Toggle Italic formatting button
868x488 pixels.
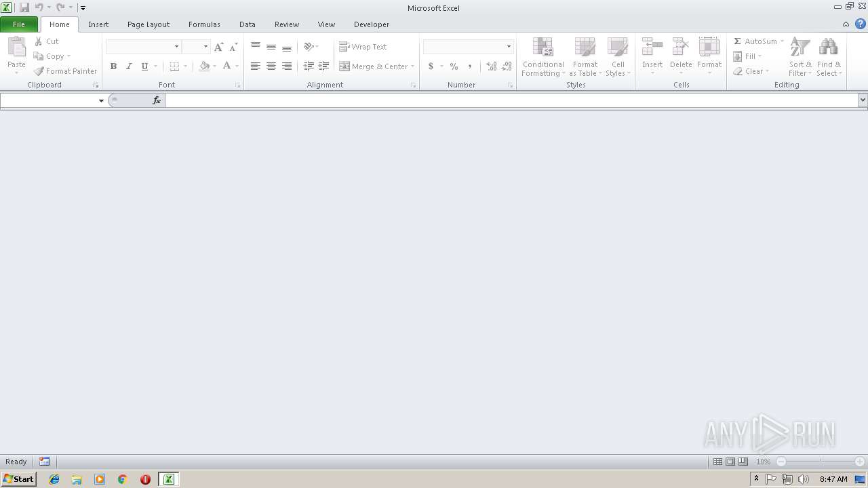click(129, 66)
